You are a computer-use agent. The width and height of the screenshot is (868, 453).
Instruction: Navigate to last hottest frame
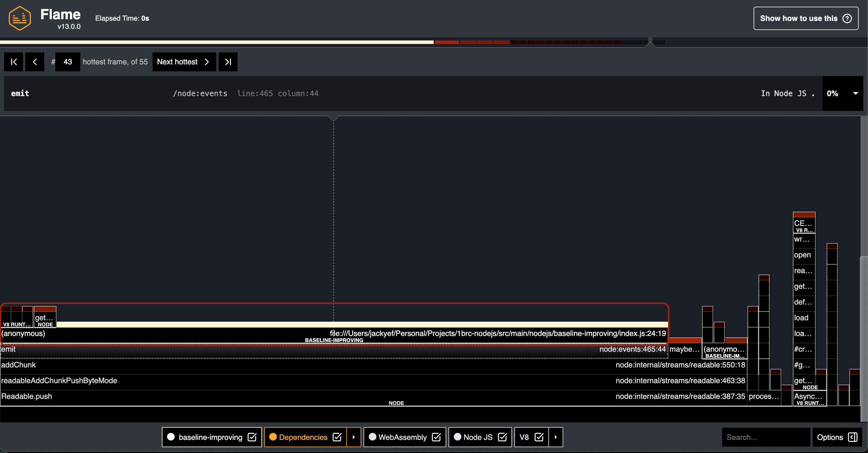[228, 62]
